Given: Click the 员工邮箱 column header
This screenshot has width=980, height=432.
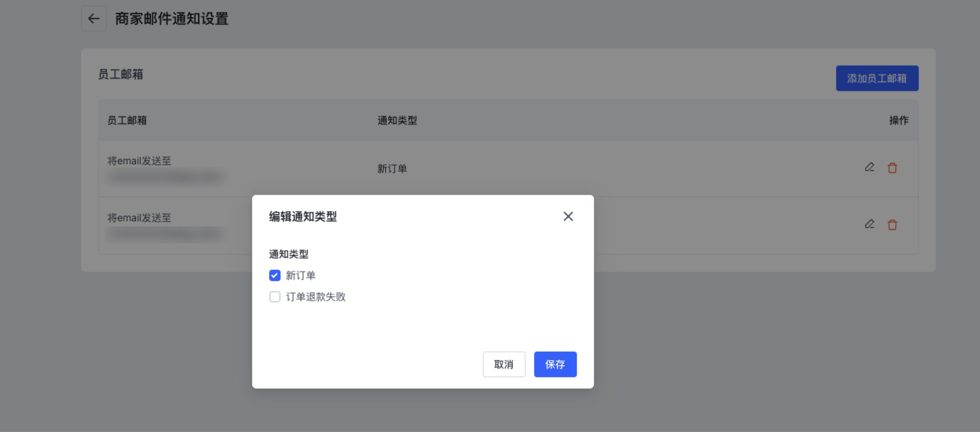Looking at the screenshot, I should (x=127, y=121).
